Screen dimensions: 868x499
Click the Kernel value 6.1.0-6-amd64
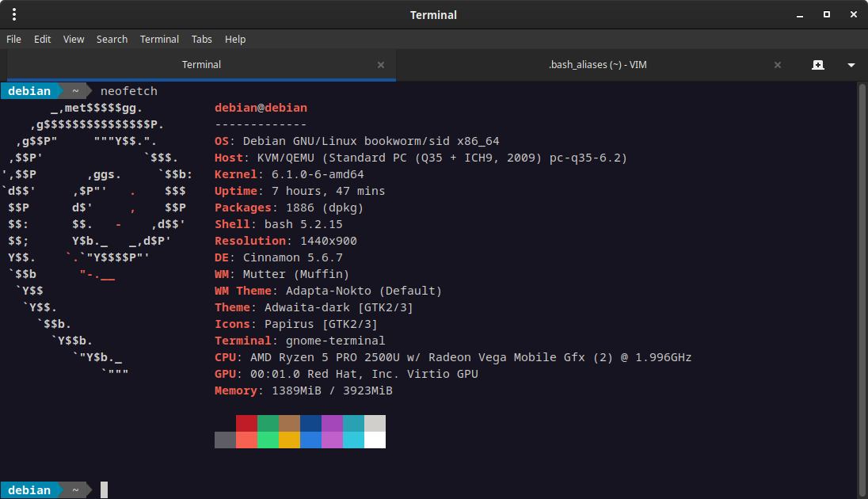(318, 174)
